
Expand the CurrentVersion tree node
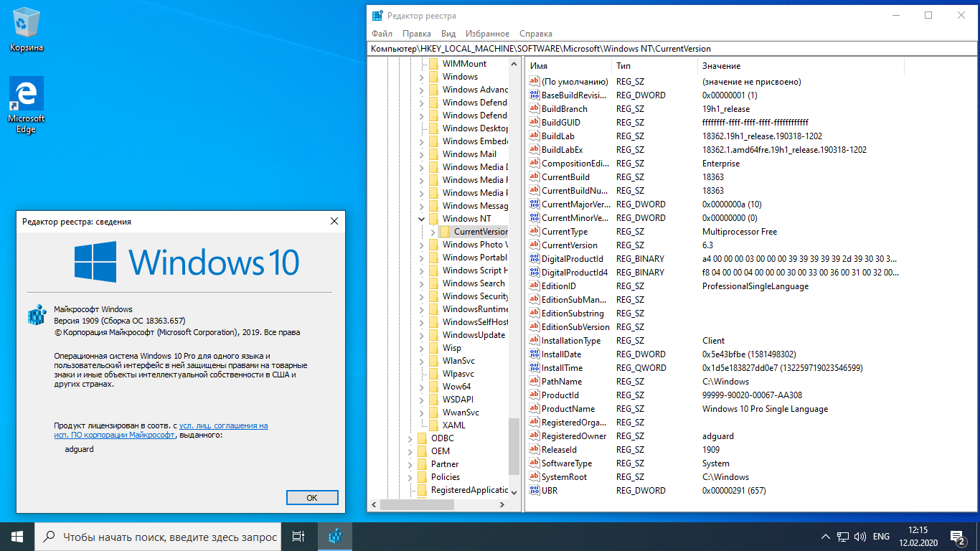(x=433, y=232)
